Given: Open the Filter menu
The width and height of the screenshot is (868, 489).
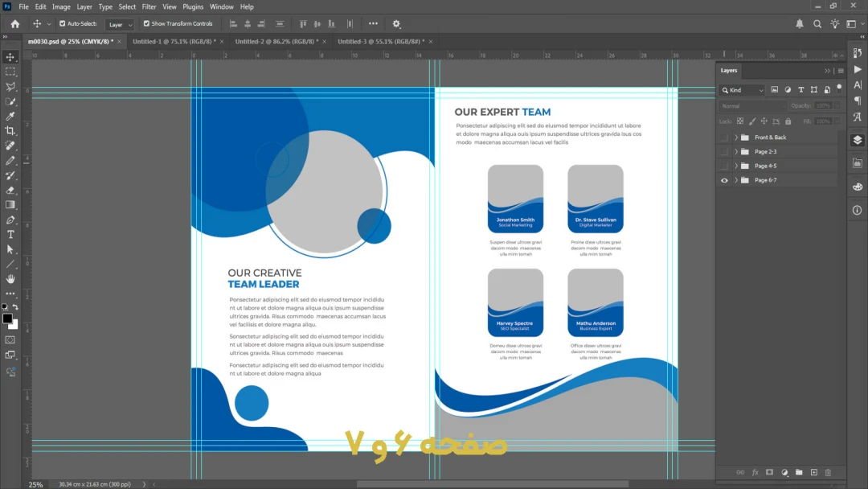Looking at the screenshot, I should pyautogui.click(x=149, y=6).
